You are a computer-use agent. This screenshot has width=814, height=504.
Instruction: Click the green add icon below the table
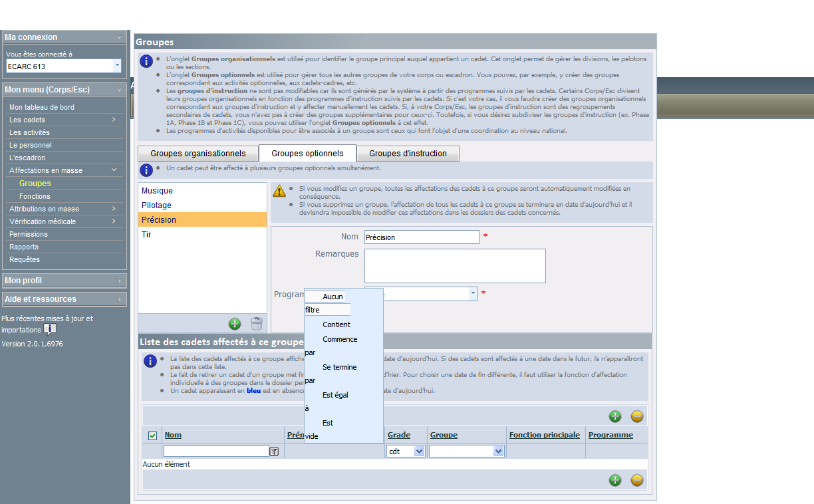click(615, 480)
